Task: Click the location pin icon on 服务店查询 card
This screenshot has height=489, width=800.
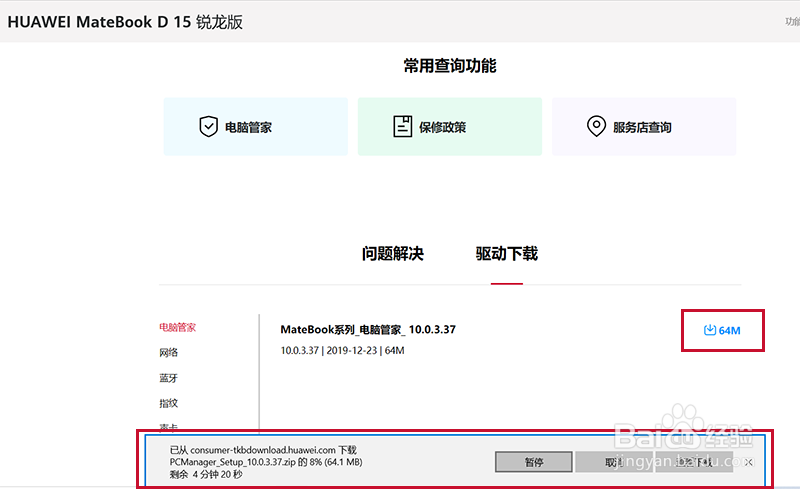Action: coord(596,126)
